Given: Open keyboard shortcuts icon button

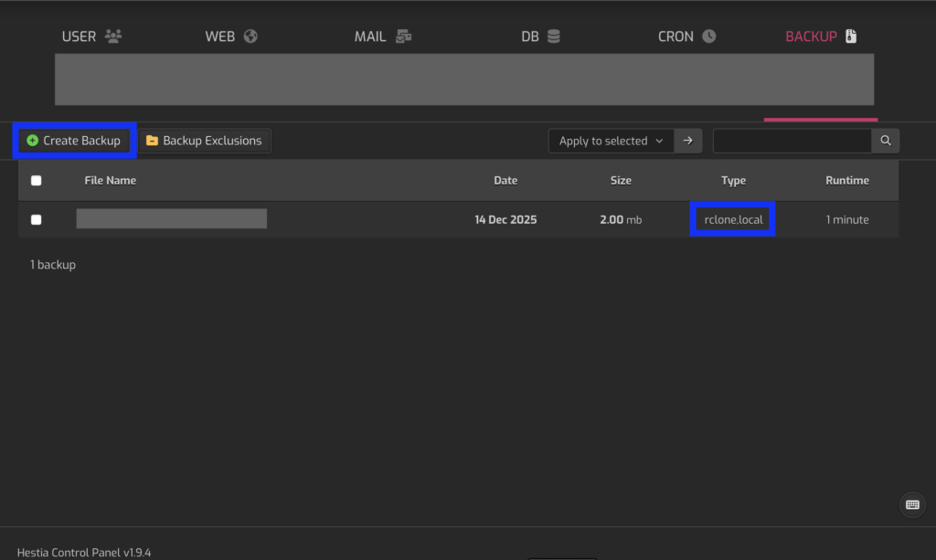Looking at the screenshot, I should click(x=911, y=504).
